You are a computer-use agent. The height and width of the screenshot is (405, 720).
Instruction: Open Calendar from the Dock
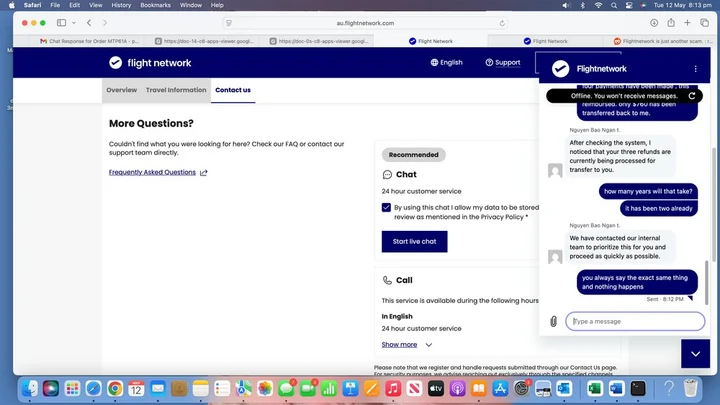(136, 388)
